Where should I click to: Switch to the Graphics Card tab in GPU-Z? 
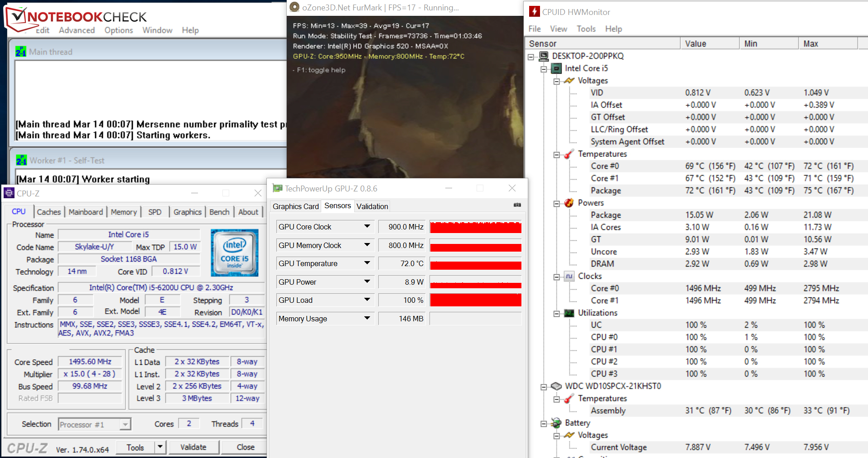click(x=296, y=206)
